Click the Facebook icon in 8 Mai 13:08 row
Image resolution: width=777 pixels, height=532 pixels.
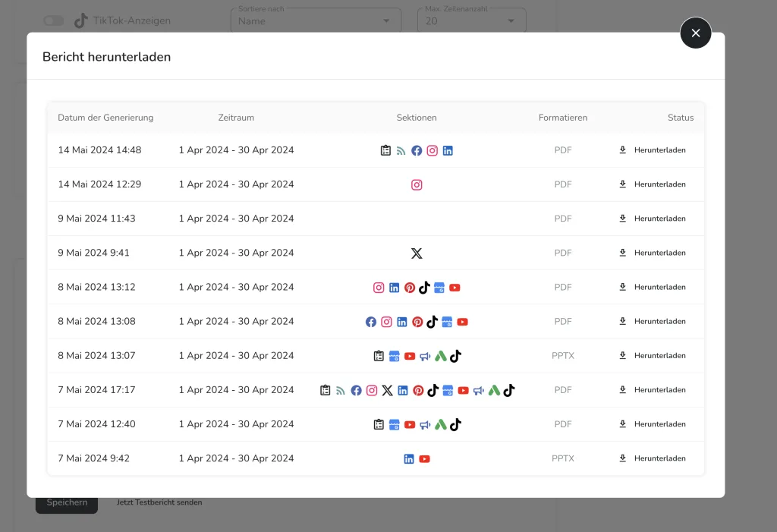tap(370, 322)
